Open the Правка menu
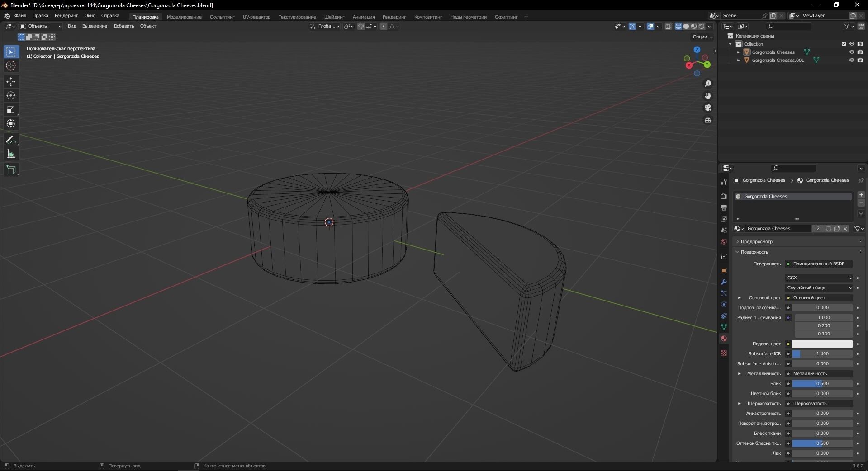This screenshot has height=471, width=868. (40, 16)
